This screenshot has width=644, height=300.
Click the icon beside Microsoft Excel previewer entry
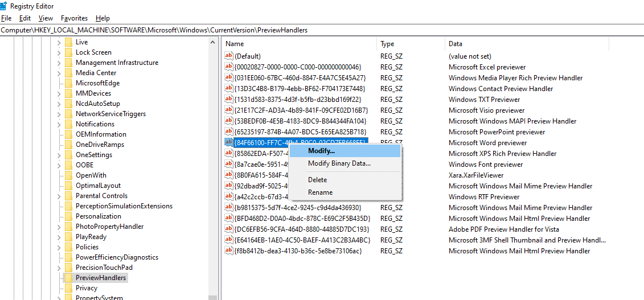point(229,67)
